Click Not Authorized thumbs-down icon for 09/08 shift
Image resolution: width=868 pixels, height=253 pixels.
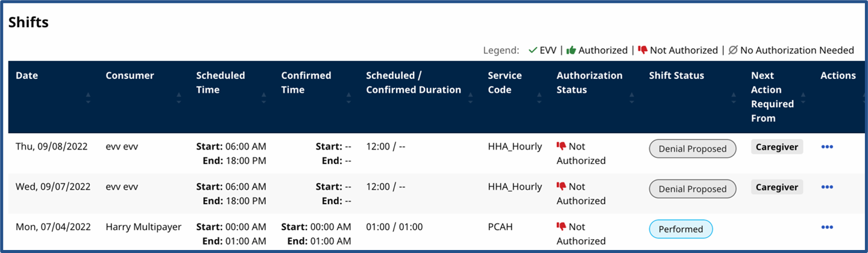(561, 146)
